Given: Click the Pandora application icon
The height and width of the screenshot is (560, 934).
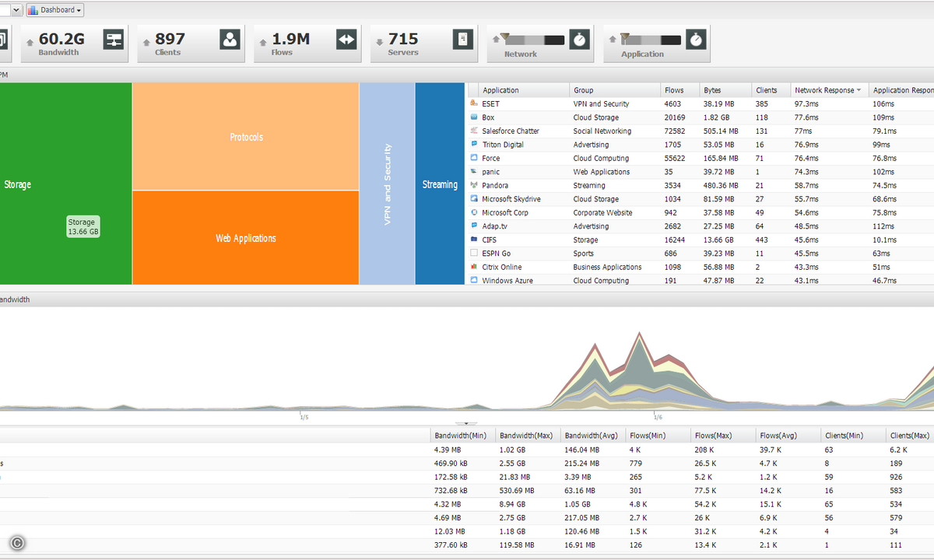Looking at the screenshot, I should point(474,185).
